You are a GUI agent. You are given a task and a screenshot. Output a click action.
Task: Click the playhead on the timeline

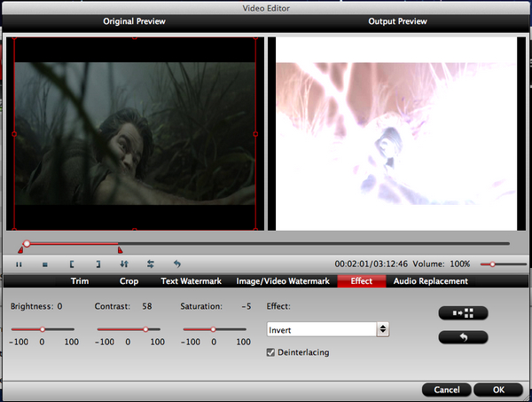(x=27, y=243)
